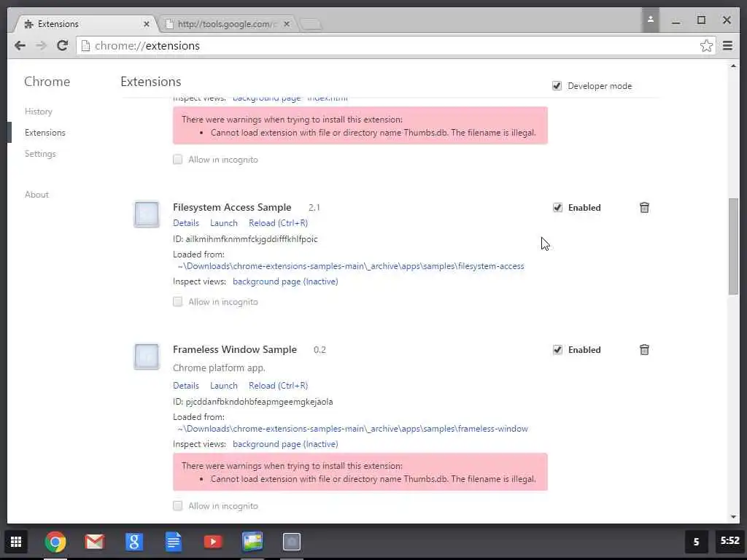Toggle the Developer mode checkbox

click(x=557, y=86)
